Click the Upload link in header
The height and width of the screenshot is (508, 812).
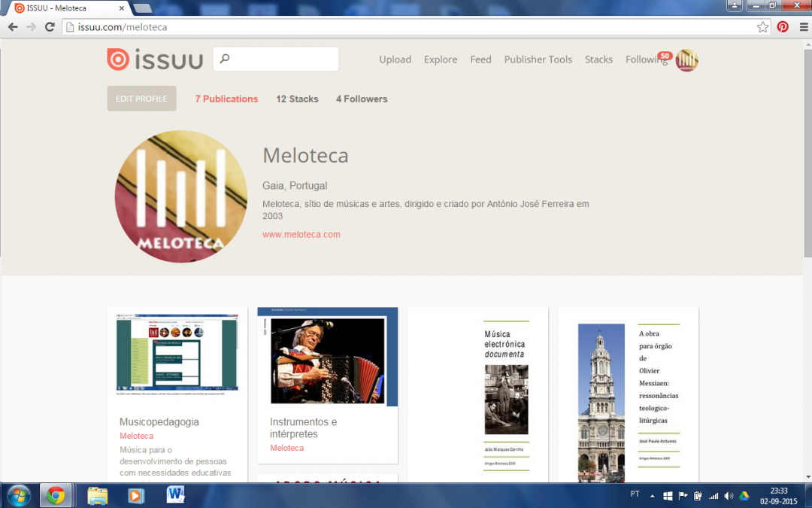click(x=395, y=59)
